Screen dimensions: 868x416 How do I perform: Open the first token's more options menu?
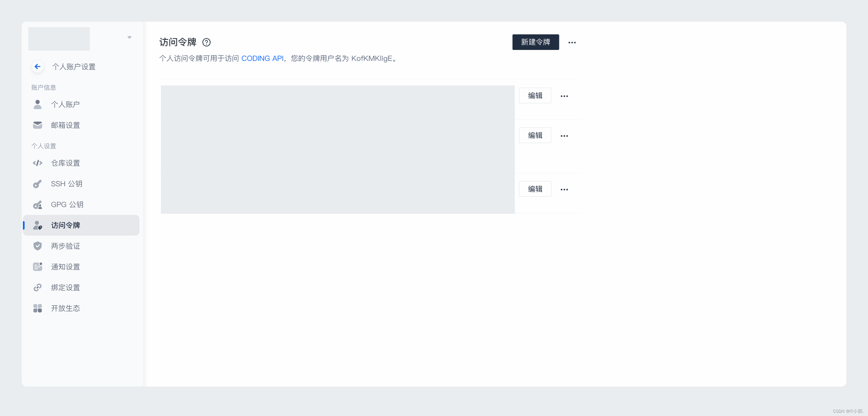(x=564, y=96)
